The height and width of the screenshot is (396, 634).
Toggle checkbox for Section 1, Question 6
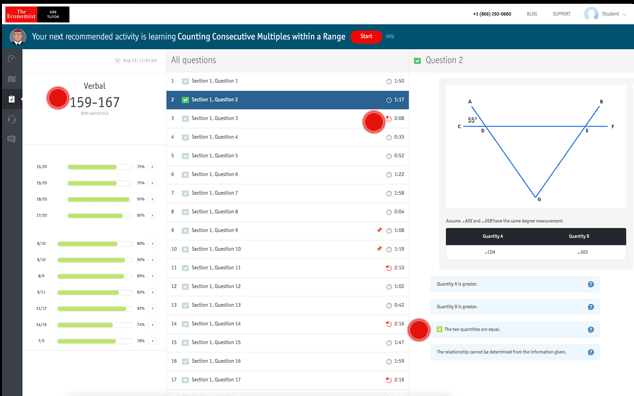[185, 174]
